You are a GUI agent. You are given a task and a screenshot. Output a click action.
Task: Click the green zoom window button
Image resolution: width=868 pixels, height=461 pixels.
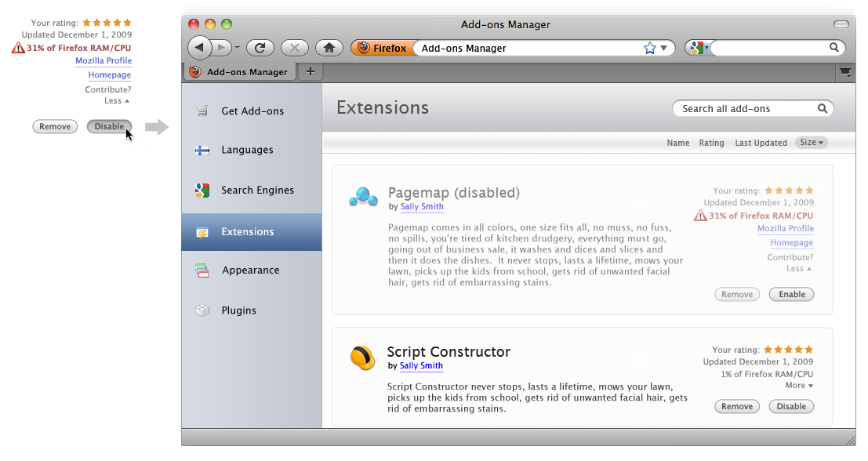pos(227,24)
